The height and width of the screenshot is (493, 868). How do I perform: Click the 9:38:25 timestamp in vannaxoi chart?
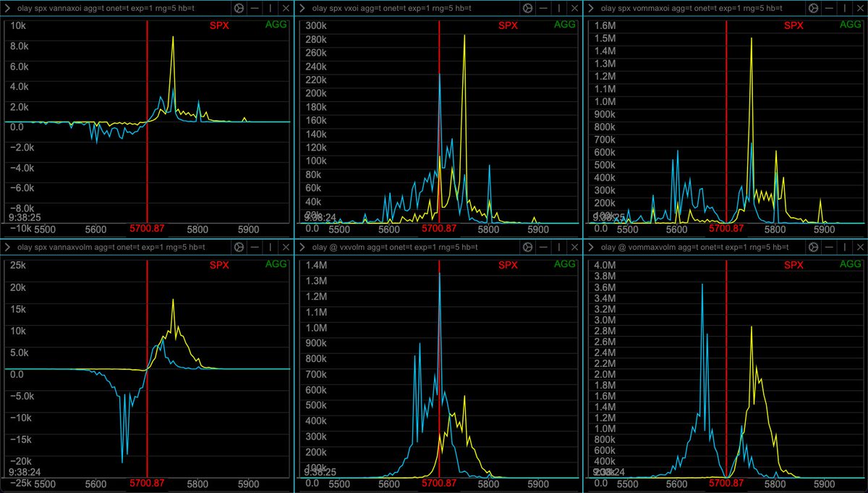pyautogui.click(x=24, y=216)
